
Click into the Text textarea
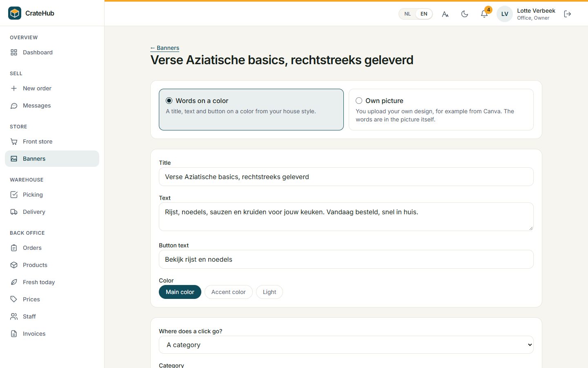pyautogui.click(x=346, y=217)
